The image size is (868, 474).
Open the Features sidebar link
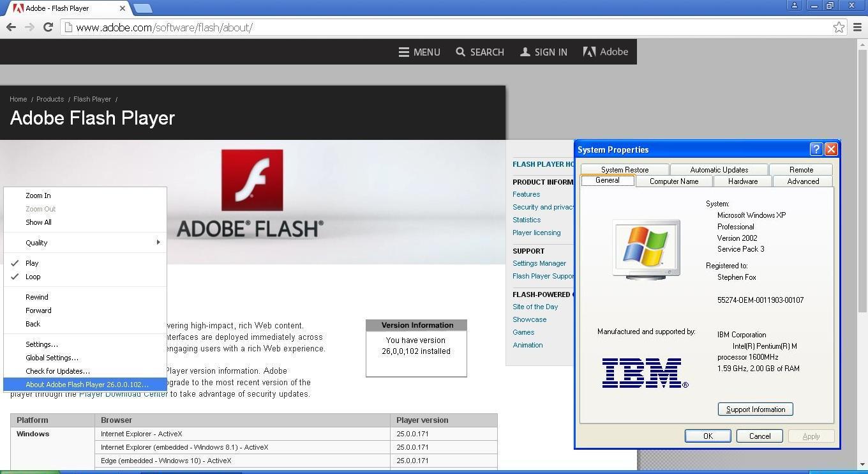(526, 194)
